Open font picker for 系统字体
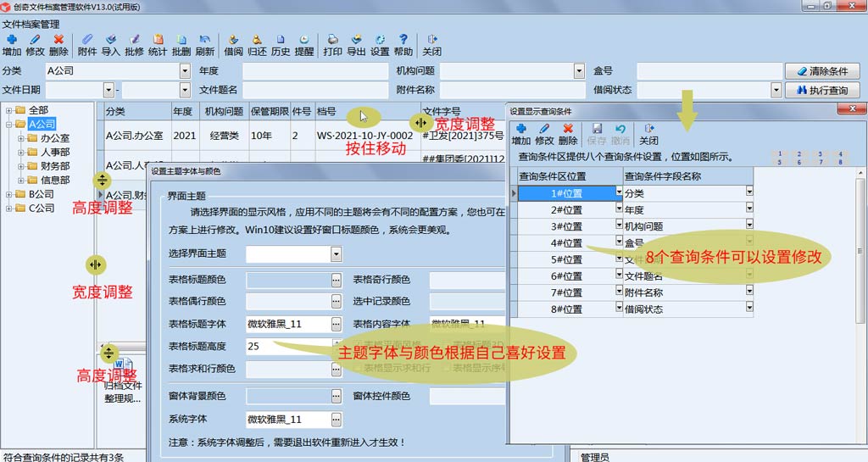Image resolution: width=868 pixels, height=462 pixels. (336, 420)
